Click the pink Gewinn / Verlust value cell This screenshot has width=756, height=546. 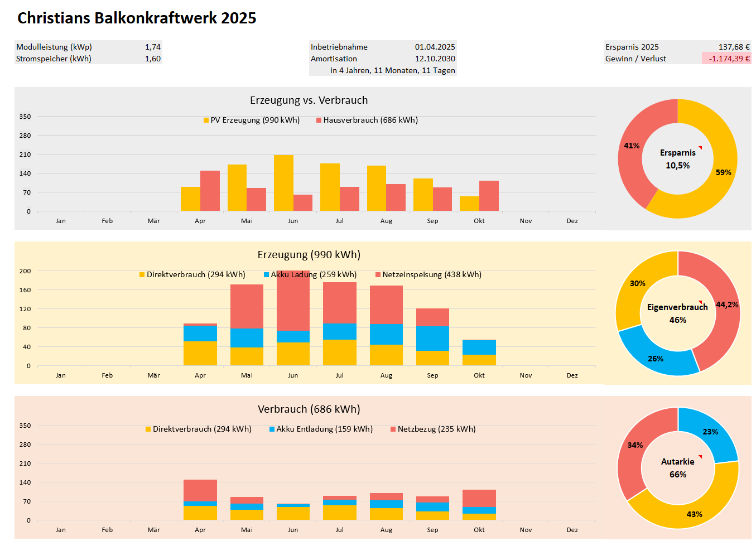726,59
